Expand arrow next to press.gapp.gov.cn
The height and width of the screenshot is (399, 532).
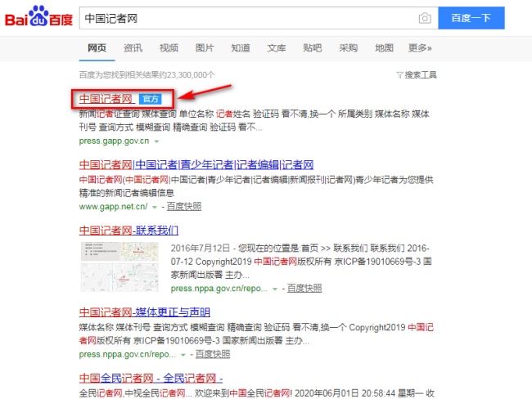point(156,141)
